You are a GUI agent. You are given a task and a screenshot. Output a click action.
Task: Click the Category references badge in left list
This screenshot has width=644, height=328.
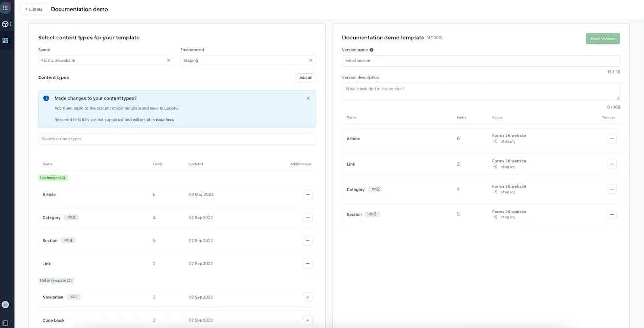[71, 217]
